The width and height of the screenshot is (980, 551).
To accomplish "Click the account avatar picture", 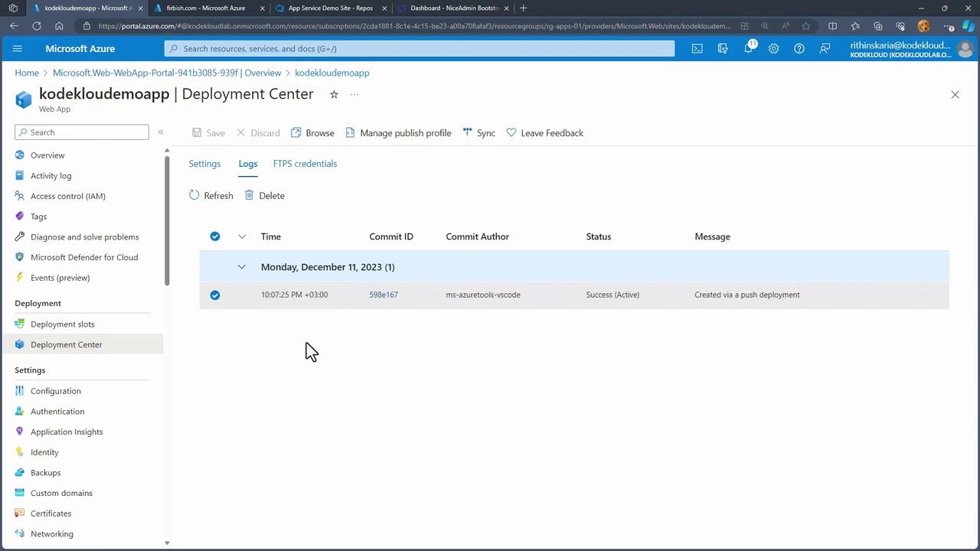I will point(965,49).
